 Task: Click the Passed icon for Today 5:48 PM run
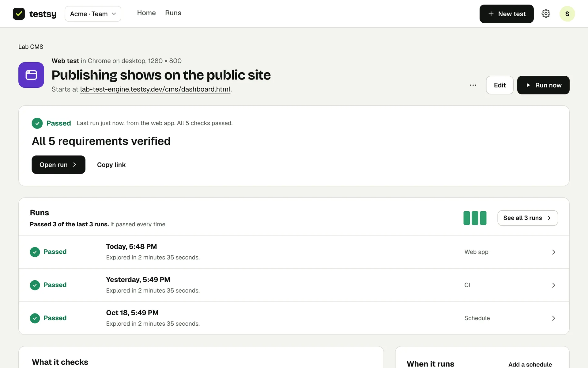(x=35, y=252)
